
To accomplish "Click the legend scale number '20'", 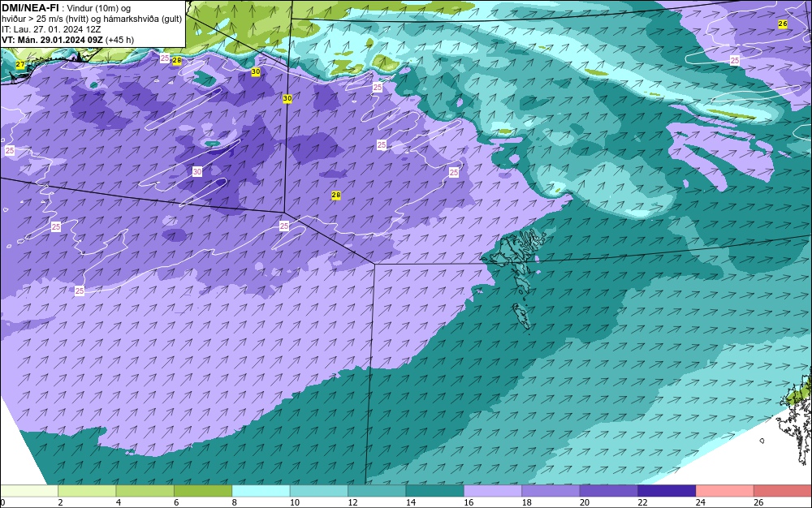I will click(x=585, y=502).
